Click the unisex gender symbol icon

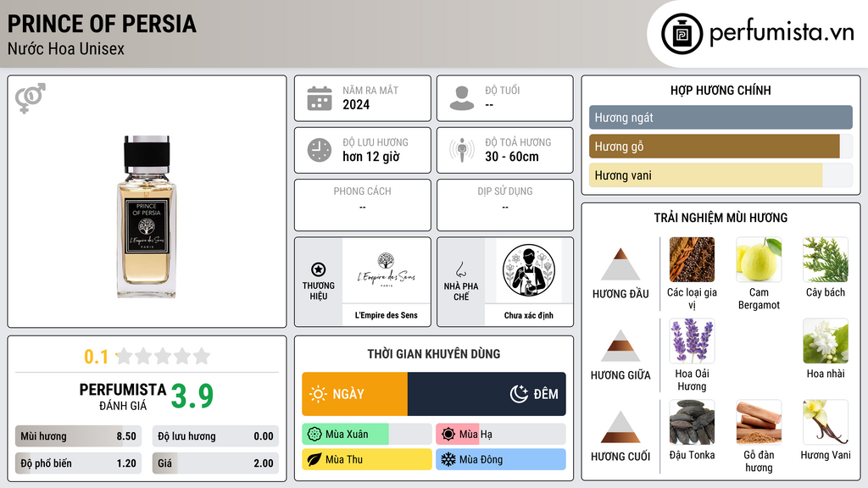(30, 98)
